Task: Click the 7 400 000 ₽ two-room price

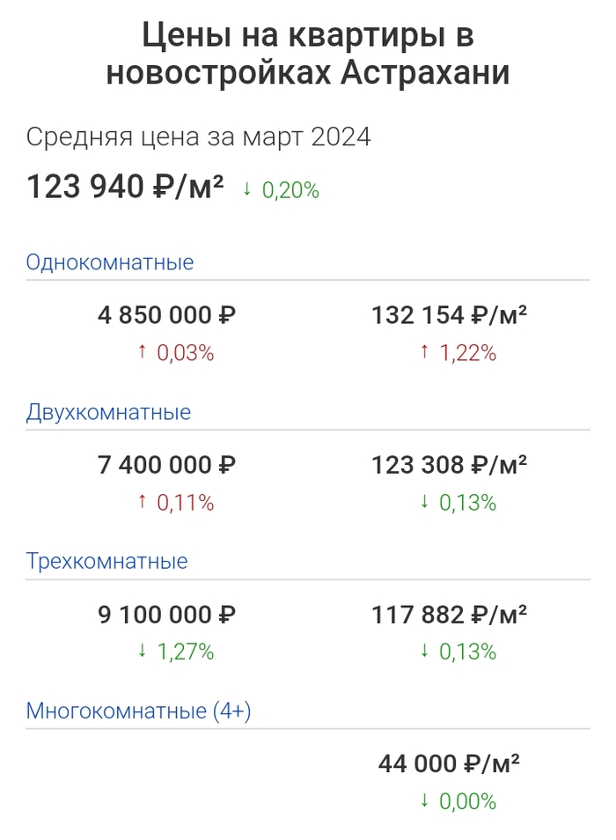Action: pyautogui.click(x=167, y=465)
